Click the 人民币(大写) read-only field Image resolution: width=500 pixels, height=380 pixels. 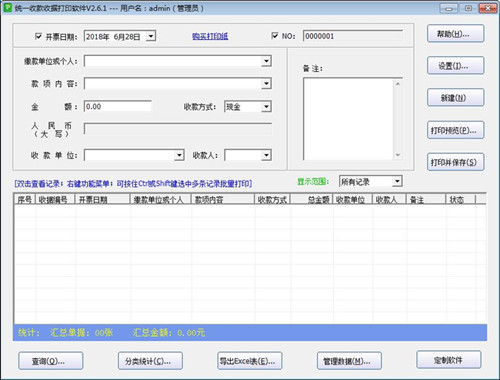point(178,129)
